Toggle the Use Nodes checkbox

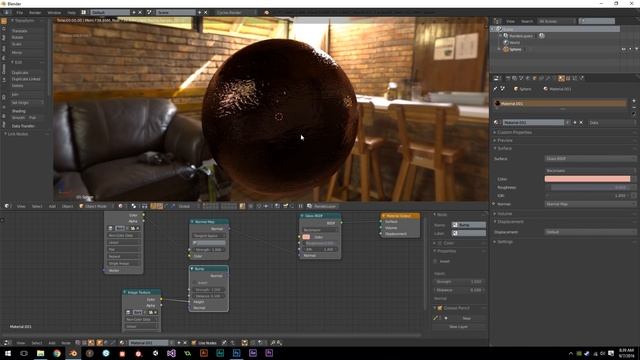(194, 343)
